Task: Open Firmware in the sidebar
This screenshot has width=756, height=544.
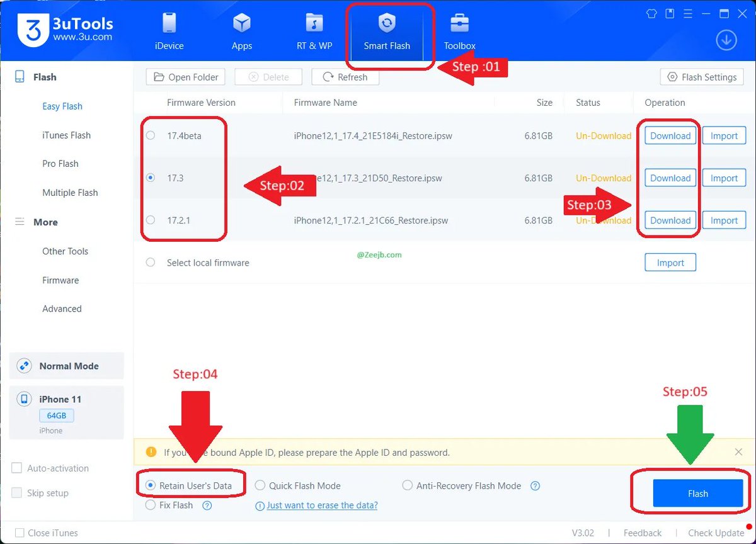Action: [x=60, y=280]
